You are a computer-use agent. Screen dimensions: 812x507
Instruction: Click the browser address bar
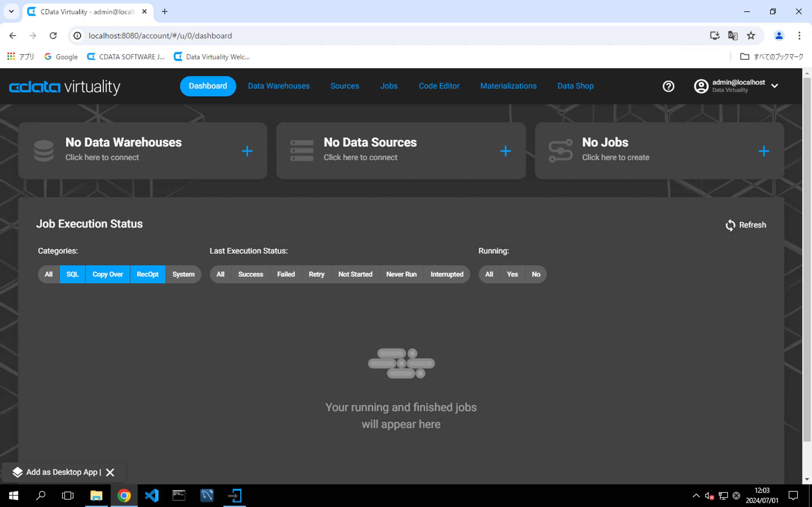(369, 35)
